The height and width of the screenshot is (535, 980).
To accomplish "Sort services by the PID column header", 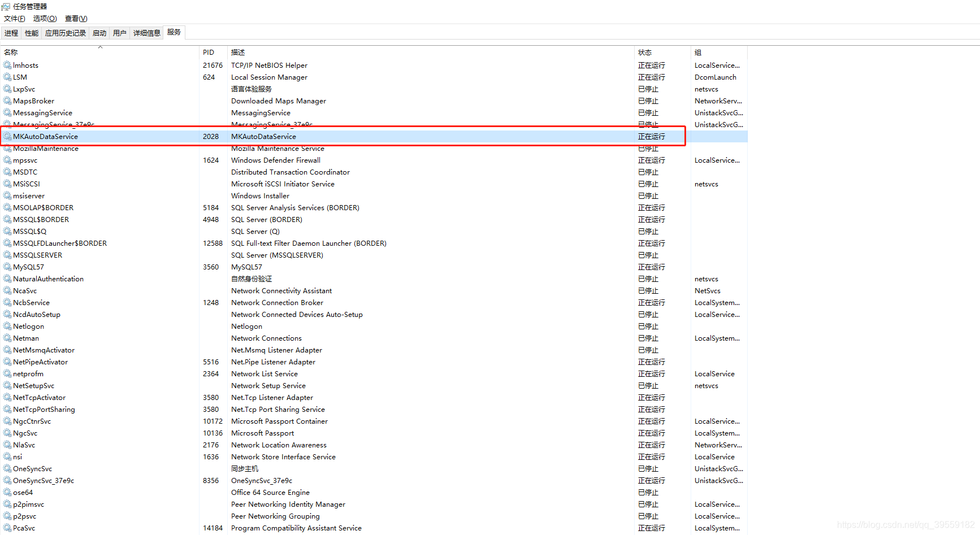I will pos(214,52).
